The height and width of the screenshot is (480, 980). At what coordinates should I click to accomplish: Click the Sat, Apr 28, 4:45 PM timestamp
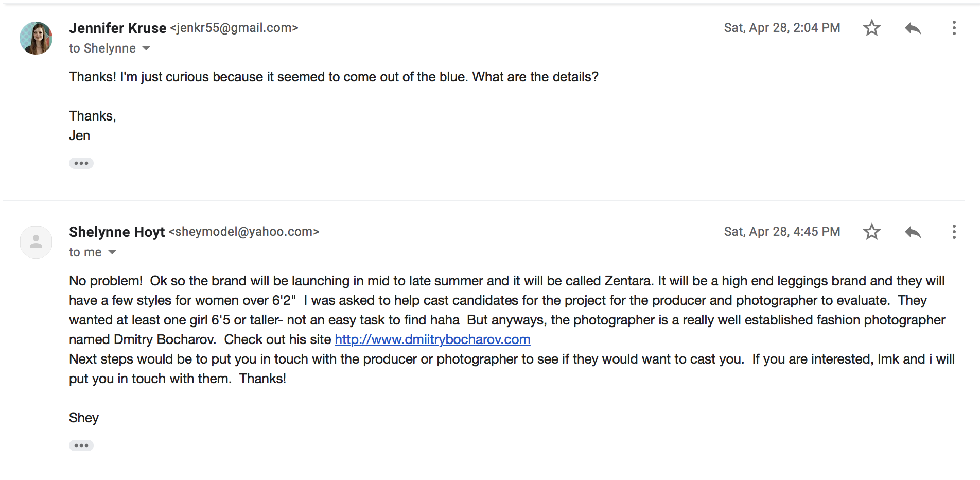[782, 232]
